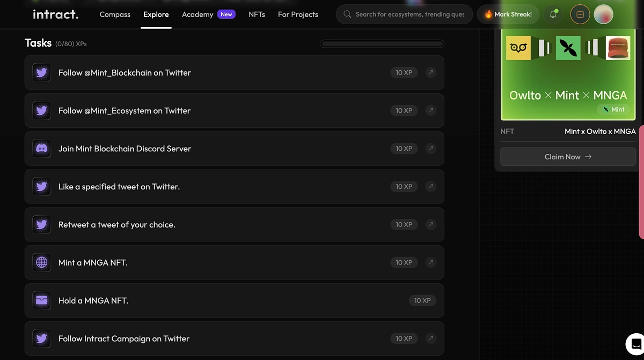
Task: Open the Academy tab
Action: (x=197, y=14)
